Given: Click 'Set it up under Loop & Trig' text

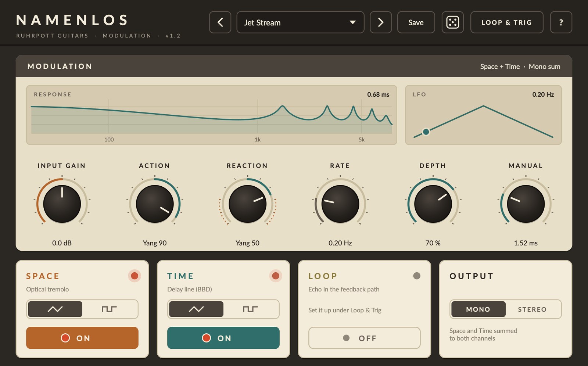Looking at the screenshot, I should (345, 310).
